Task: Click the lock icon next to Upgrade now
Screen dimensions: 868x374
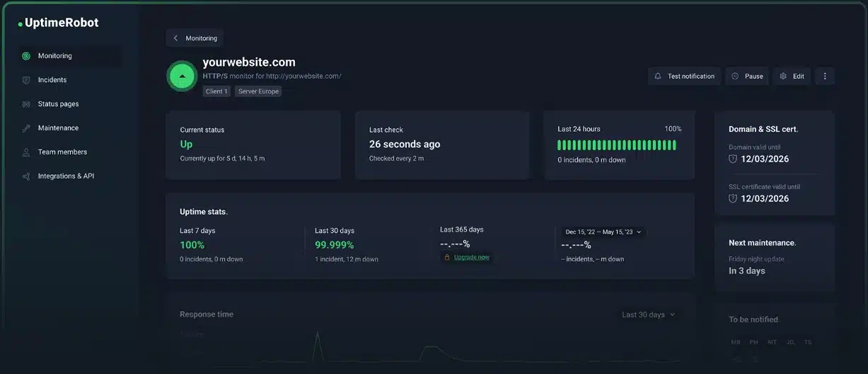Action: pyautogui.click(x=447, y=257)
